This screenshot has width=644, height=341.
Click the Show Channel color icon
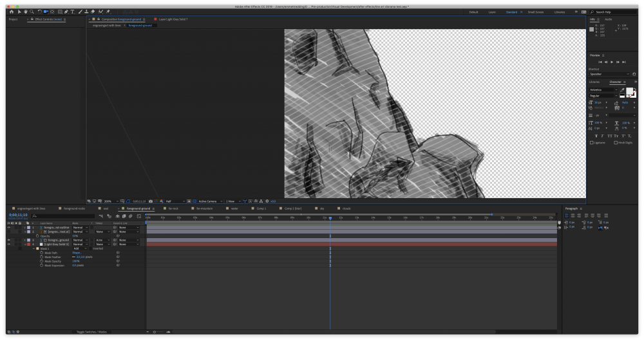162,201
